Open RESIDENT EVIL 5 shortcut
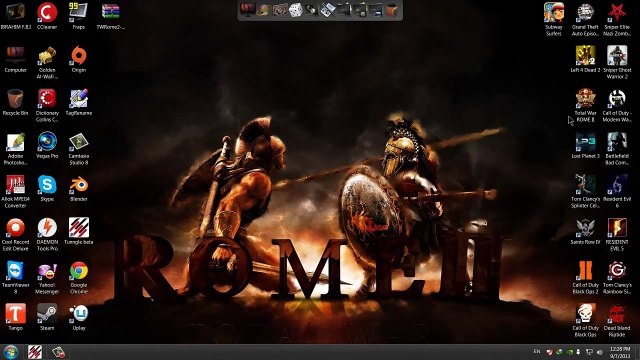Screen dimensions: 640x360 [x=617, y=234]
